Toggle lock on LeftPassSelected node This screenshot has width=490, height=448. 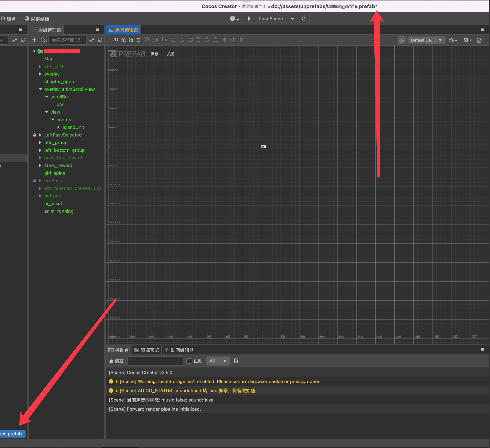[x=35, y=135]
